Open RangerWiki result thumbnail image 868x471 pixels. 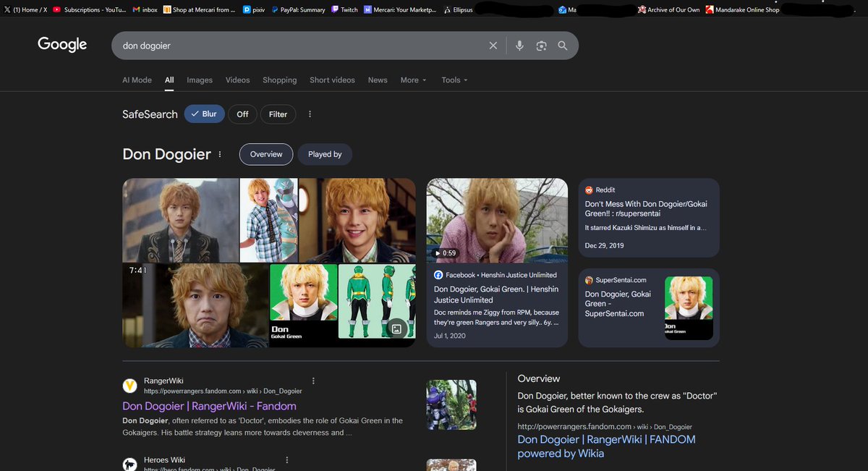click(451, 404)
